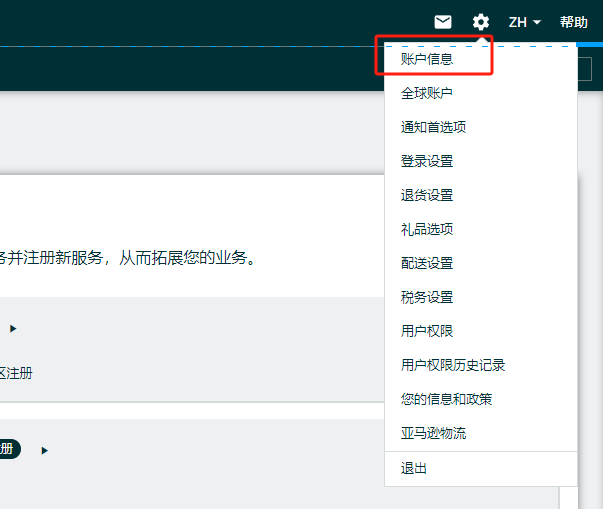Open 亚马逊物流 menu entry

(x=433, y=433)
